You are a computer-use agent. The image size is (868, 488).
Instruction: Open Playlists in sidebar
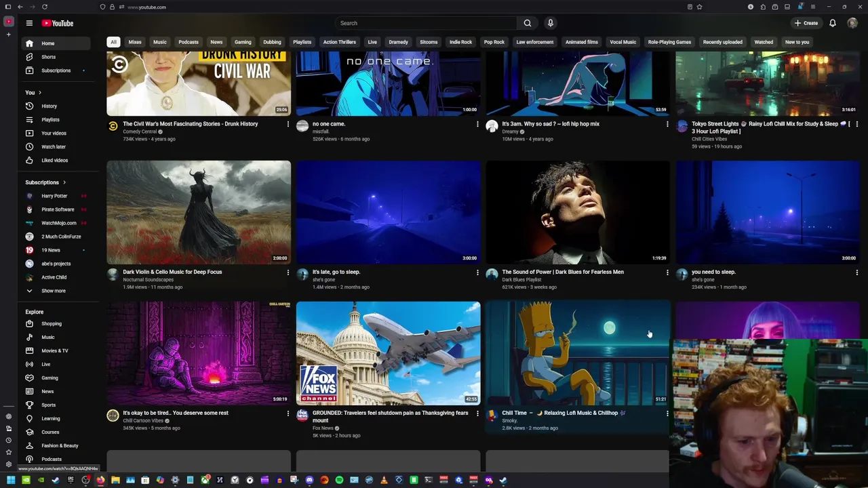pyautogui.click(x=54, y=119)
